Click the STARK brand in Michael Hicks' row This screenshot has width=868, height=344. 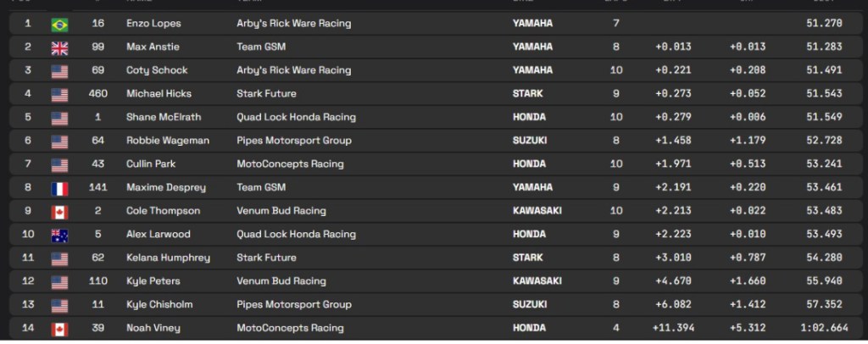click(527, 94)
